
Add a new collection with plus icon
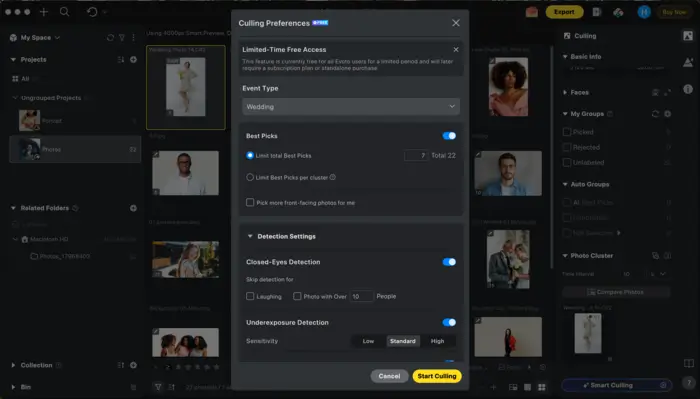[133, 365]
